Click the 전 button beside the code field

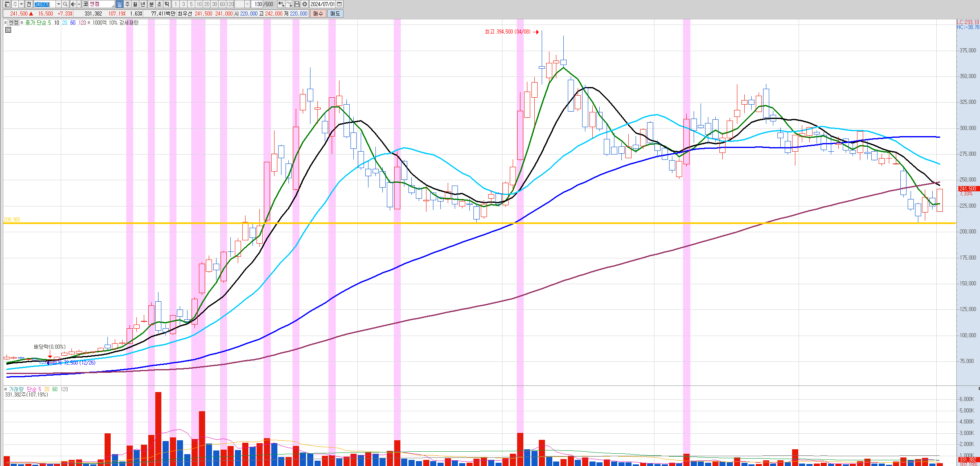(29, 4)
